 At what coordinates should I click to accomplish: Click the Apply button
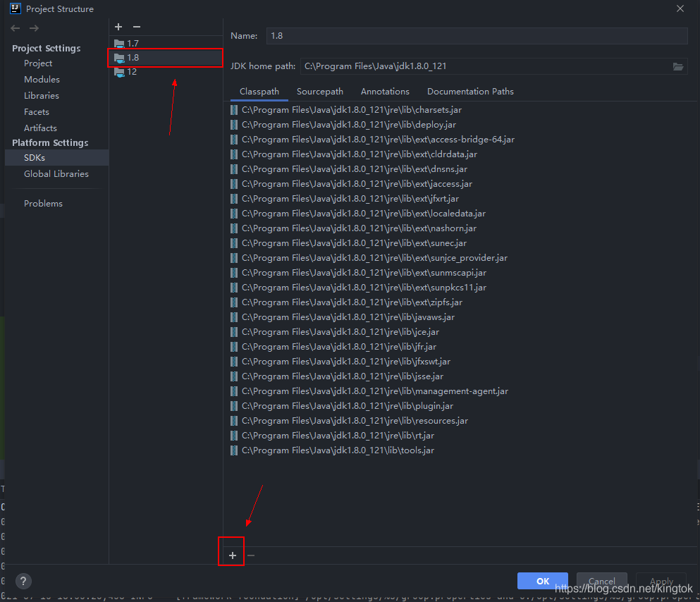[x=661, y=581]
